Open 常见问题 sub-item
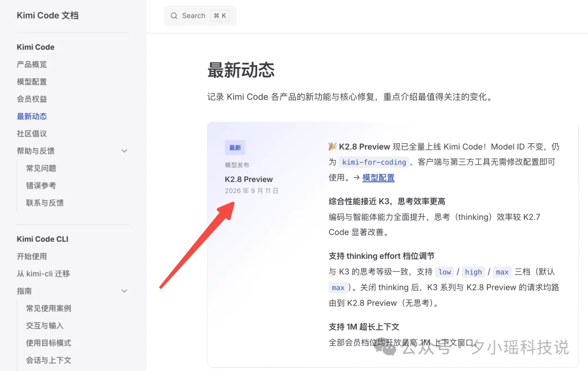The image size is (588, 371). [x=41, y=168]
